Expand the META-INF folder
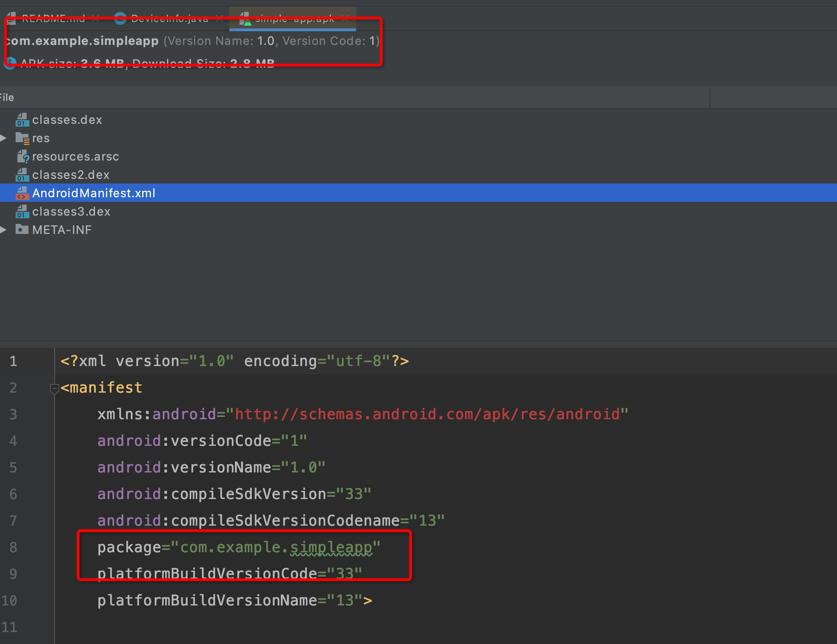The width and height of the screenshot is (837, 644). (4, 230)
